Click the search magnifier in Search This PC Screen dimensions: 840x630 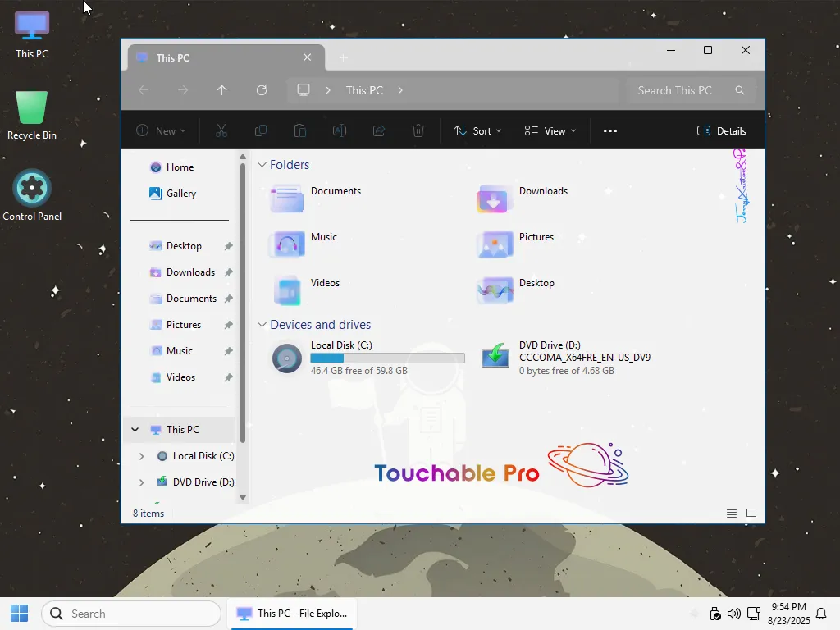(740, 90)
